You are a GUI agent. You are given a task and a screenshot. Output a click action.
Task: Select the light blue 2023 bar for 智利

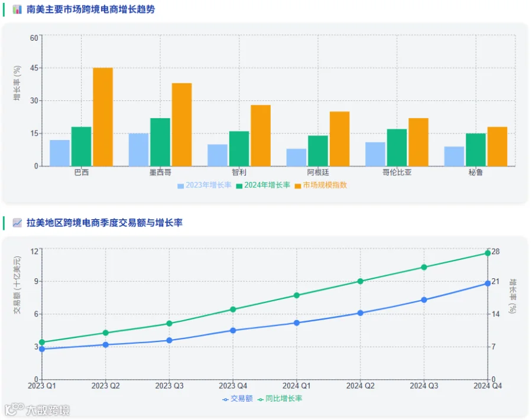(218, 155)
